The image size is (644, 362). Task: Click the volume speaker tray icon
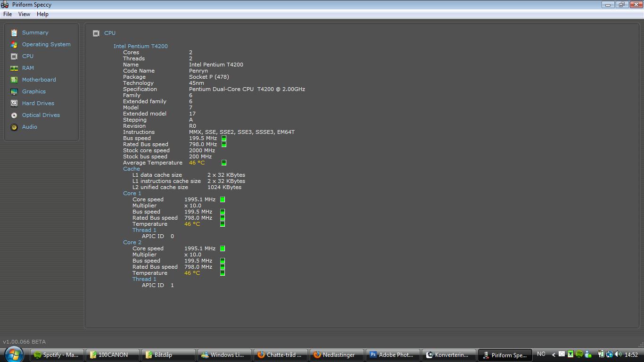point(618,354)
